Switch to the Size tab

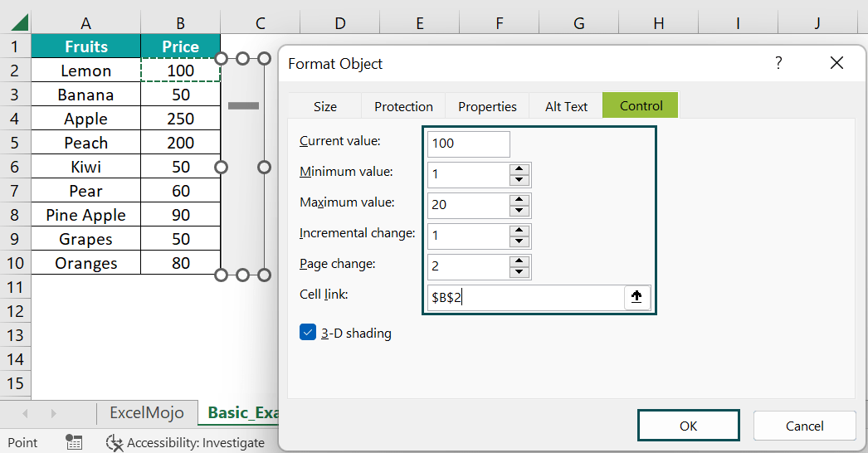click(x=325, y=106)
